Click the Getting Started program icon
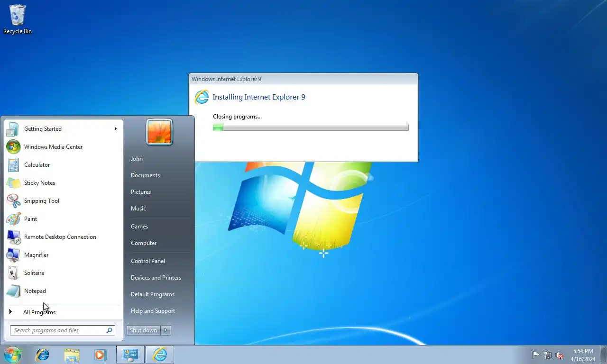This screenshot has height=364, width=607. coord(13,129)
